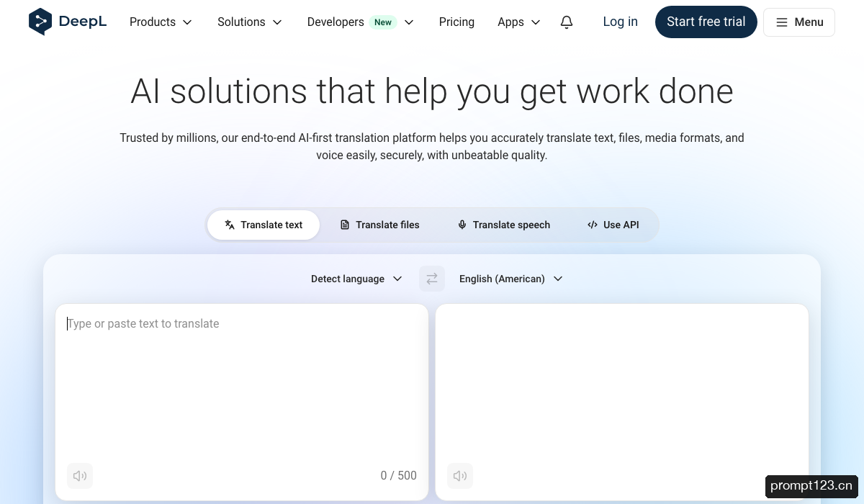Click the translation output panel

622,402
